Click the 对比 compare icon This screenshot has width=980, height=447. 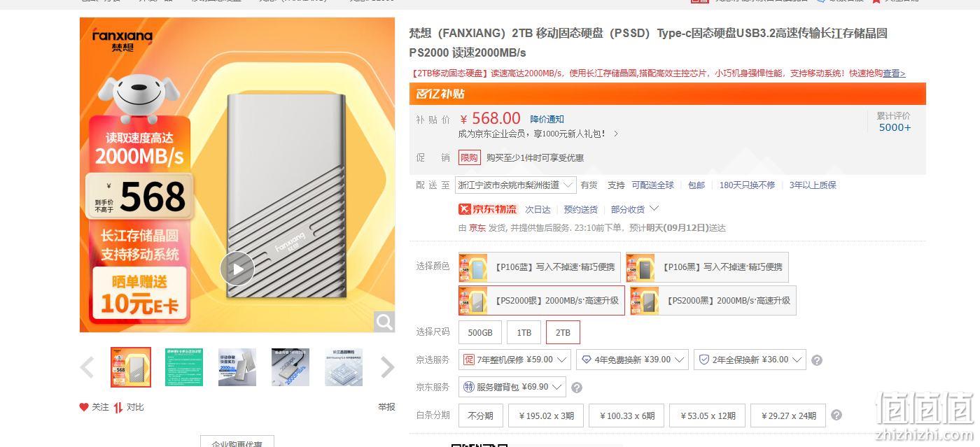coord(118,407)
